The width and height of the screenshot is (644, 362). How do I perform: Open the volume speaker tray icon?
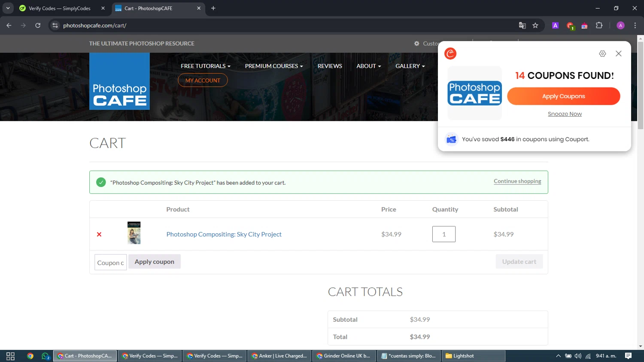(x=578, y=356)
